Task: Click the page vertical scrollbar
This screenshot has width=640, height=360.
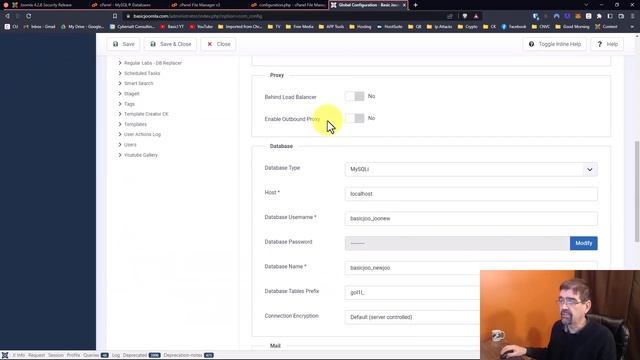Action: click(637, 192)
